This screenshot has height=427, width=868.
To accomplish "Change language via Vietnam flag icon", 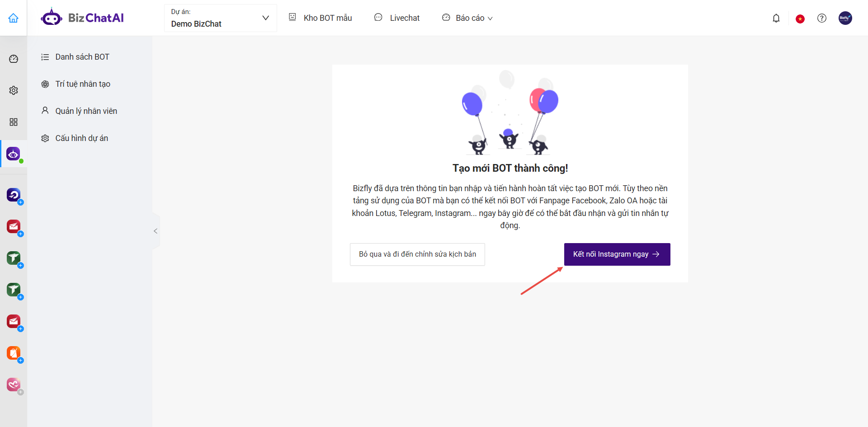I will click(800, 19).
